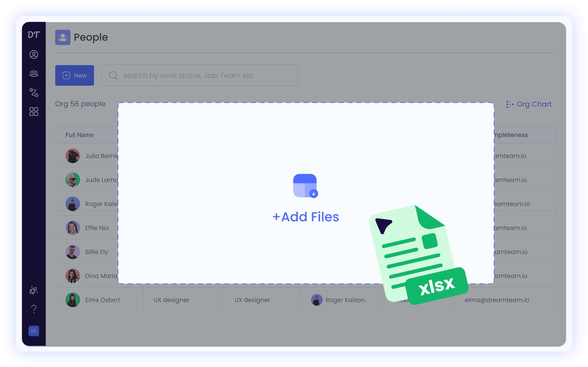Image resolution: width=588 pixels, height=367 pixels.
Task: Select the help/question mark icon
Action: 34,309
